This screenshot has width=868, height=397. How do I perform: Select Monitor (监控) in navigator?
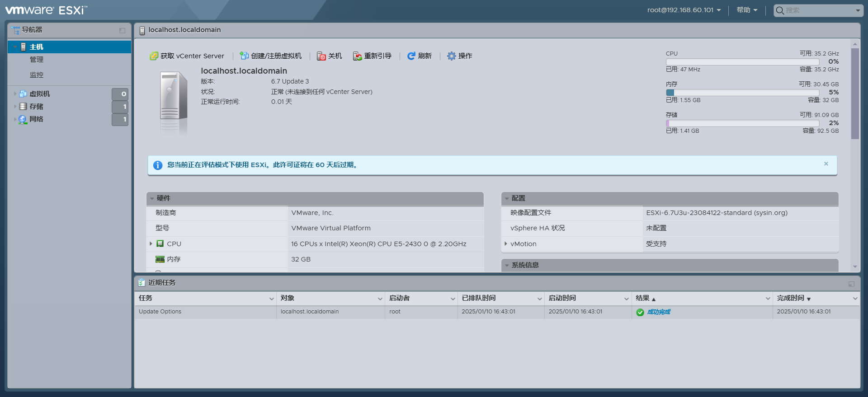pos(37,75)
